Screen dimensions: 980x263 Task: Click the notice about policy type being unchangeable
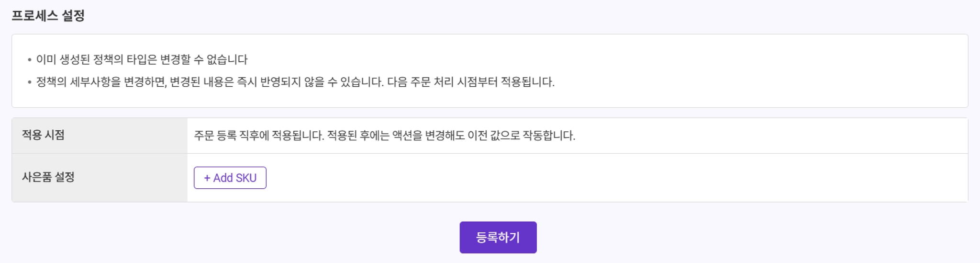142,59
